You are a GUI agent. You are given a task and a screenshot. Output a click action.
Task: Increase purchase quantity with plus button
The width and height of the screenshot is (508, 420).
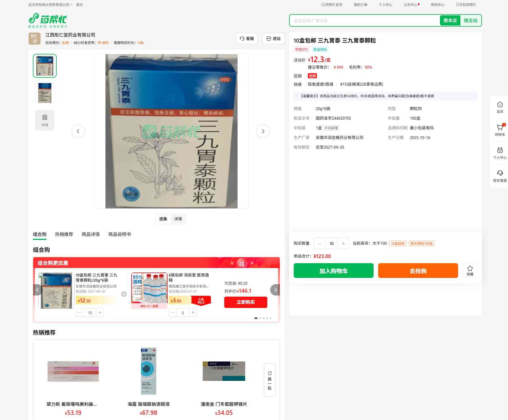(343, 243)
